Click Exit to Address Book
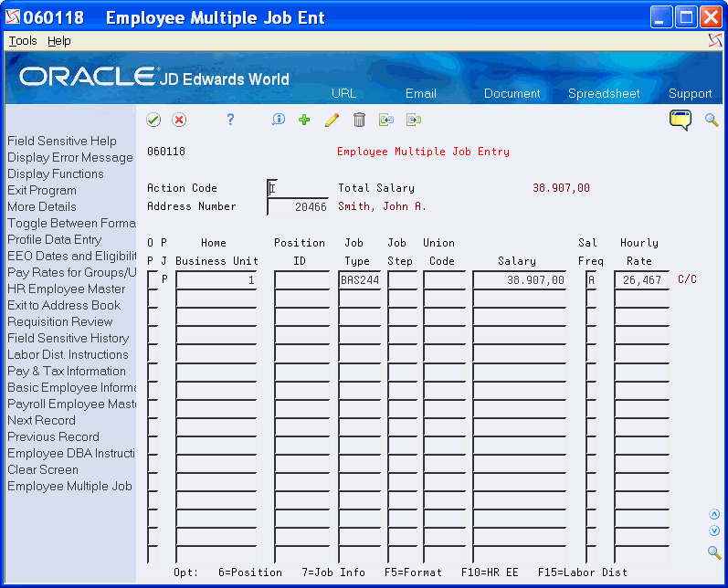 coord(64,305)
